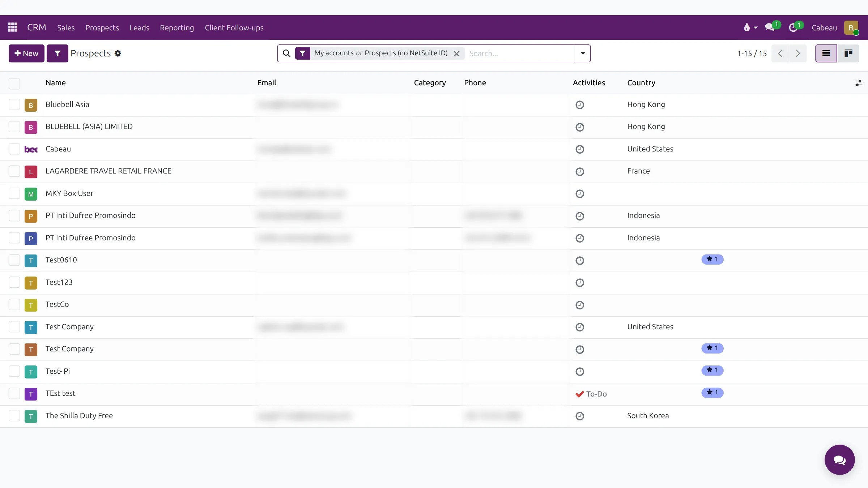Check the TestCo row checkbox
868x488 pixels.
click(x=14, y=305)
